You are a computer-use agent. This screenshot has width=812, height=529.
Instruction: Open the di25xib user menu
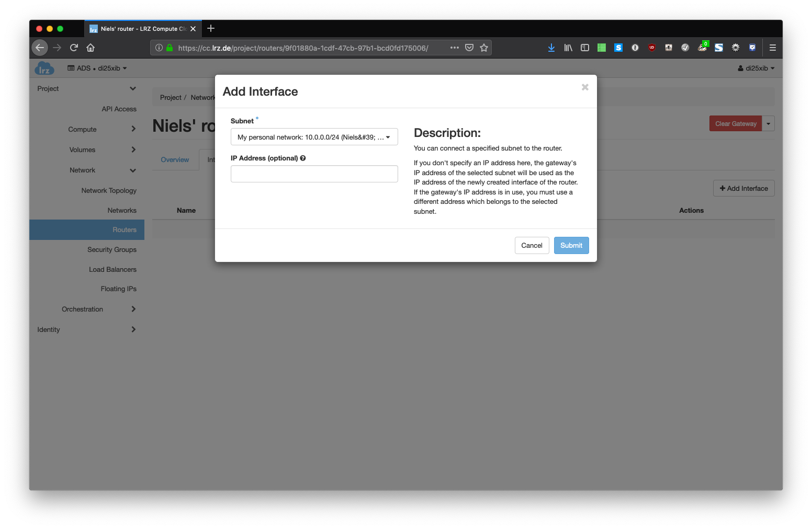tap(756, 68)
